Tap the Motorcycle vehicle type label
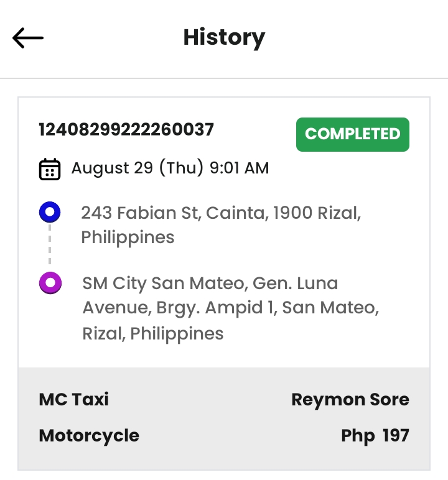Screen dimensions: 448x480 tap(89, 435)
